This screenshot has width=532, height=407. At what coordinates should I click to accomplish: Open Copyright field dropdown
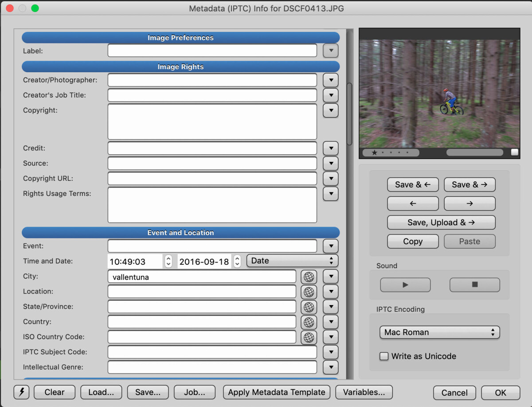click(x=331, y=110)
